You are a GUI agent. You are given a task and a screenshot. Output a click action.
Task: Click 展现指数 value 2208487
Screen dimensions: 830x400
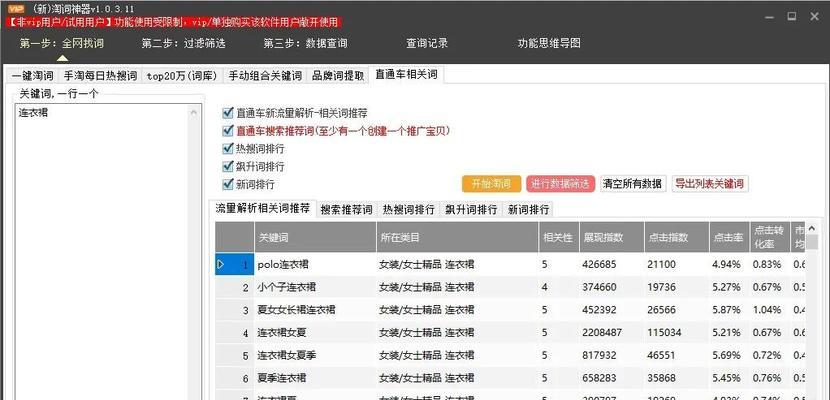click(x=602, y=333)
